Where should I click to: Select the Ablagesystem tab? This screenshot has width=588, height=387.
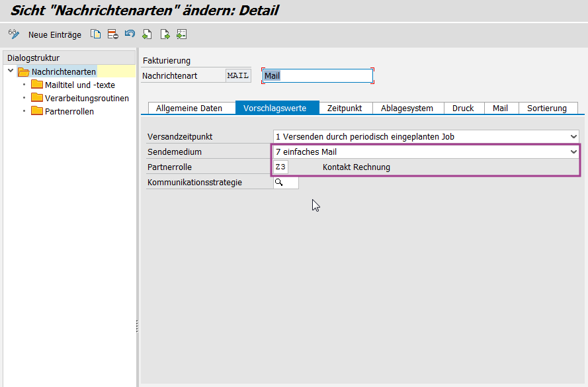pyautogui.click(x=407, y=108)
